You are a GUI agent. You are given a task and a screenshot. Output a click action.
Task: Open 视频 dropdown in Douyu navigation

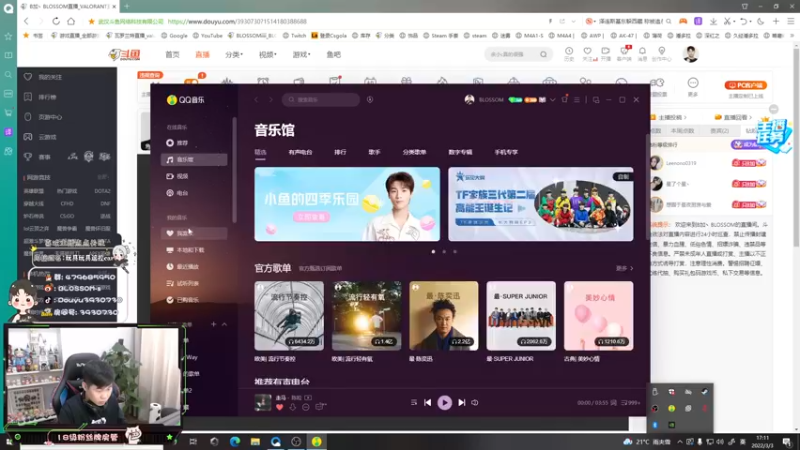(x=267, y=55)
